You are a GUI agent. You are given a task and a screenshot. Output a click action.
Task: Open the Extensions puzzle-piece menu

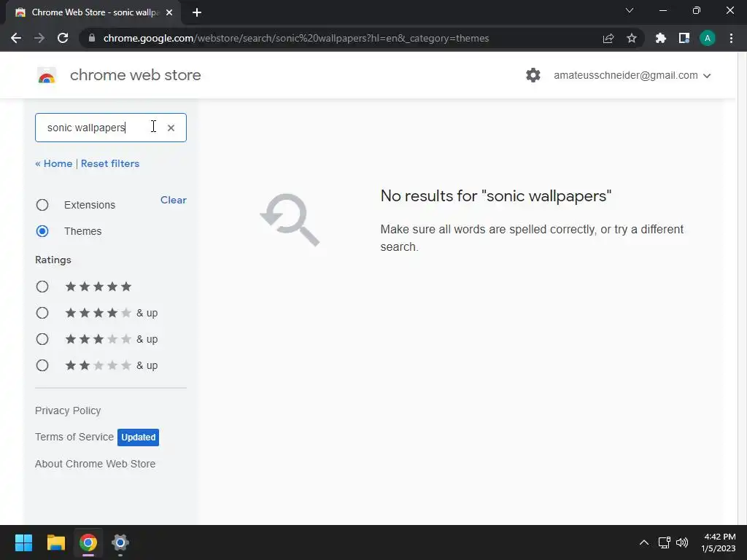[661, 38]
